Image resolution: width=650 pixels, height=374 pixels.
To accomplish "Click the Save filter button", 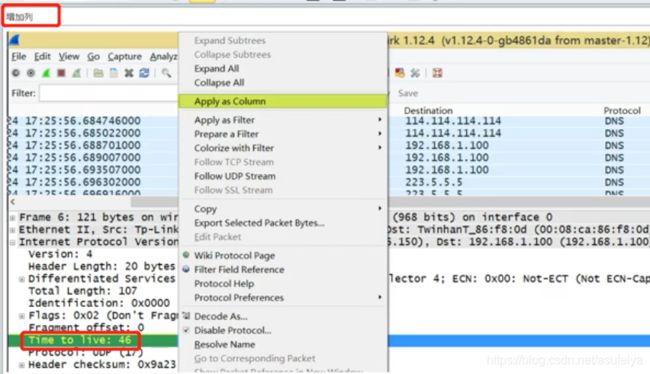I will coord(408,93).
